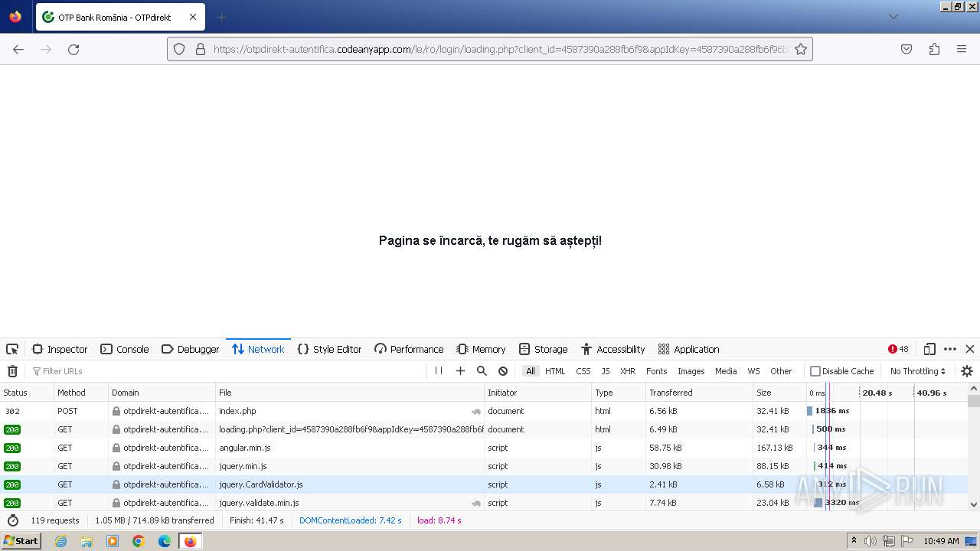
Task: Filter requests by Fonts
Action: [x=657, y=371]
